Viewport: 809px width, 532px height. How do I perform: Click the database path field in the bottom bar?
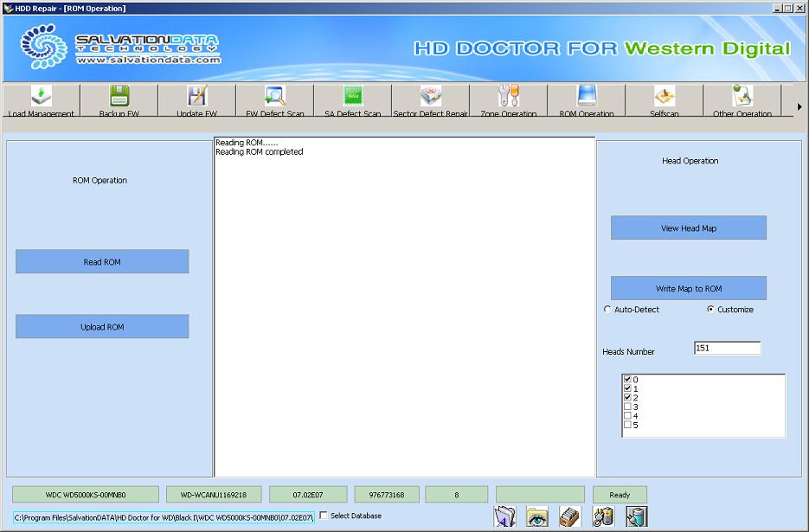coord(164,517)
